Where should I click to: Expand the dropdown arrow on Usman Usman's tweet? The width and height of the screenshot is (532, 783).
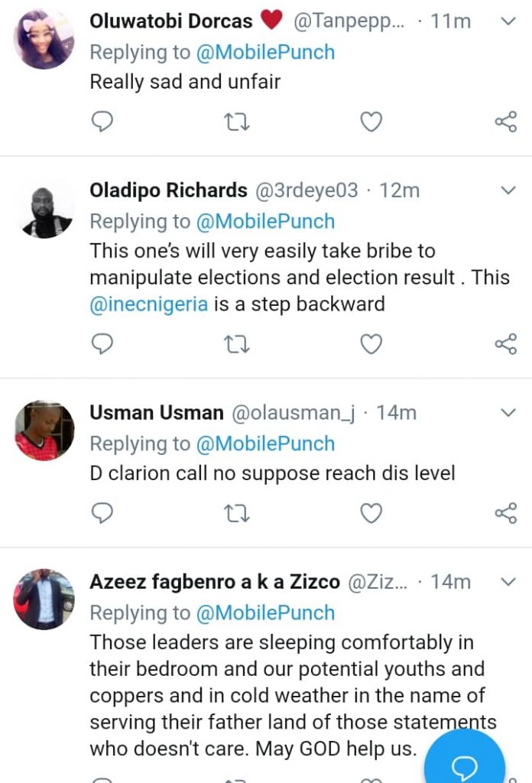pos(508,413)
